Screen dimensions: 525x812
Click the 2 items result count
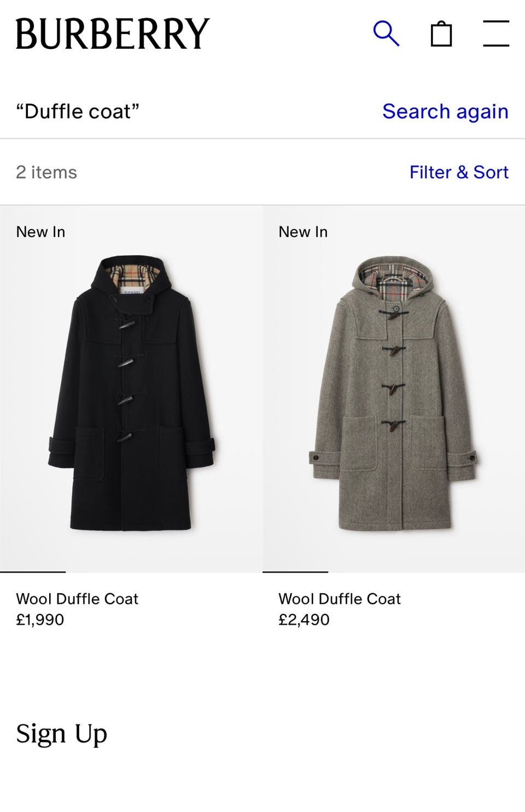click(46, 172)
